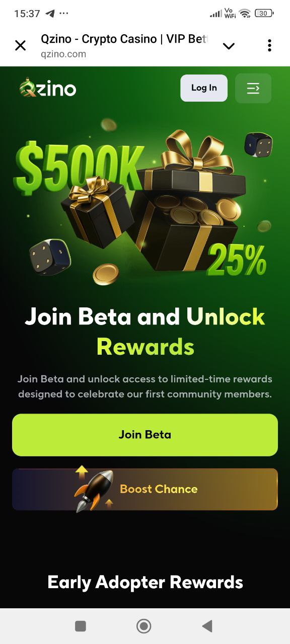
Task: Expand the page info chevron
Action: click(229, 46)
